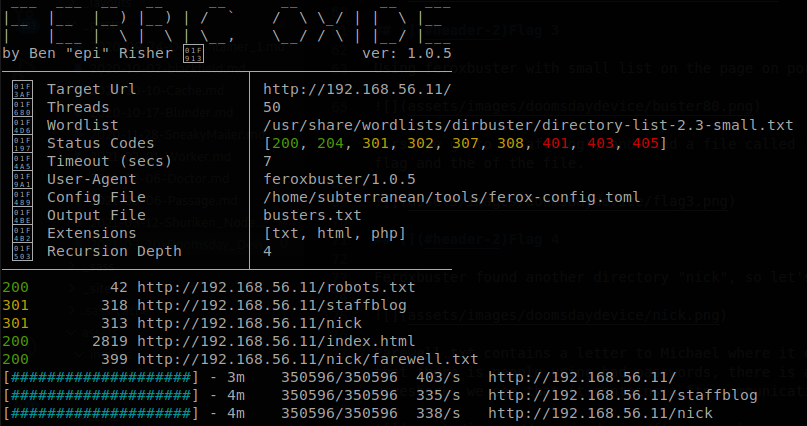Viewport: 807px width, 426px height.
Task: Click the timeout value 7
Action: point(268,162)
